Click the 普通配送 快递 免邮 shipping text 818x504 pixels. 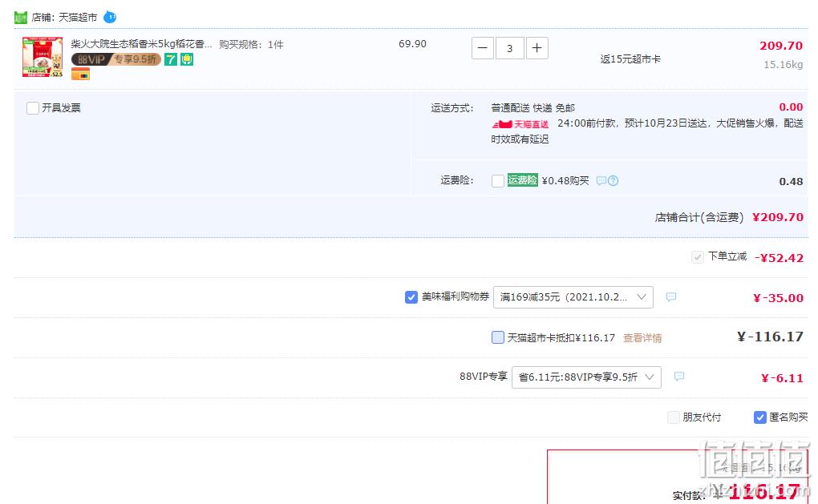pos(533,108)
